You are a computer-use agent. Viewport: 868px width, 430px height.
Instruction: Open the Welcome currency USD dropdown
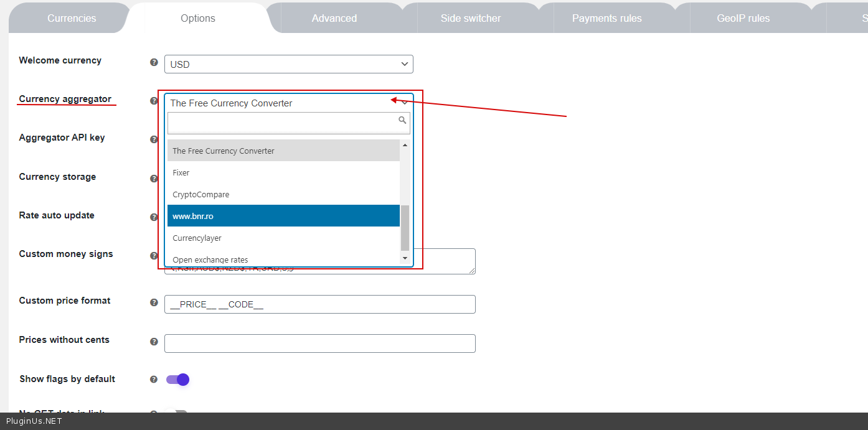pos(288,64)
